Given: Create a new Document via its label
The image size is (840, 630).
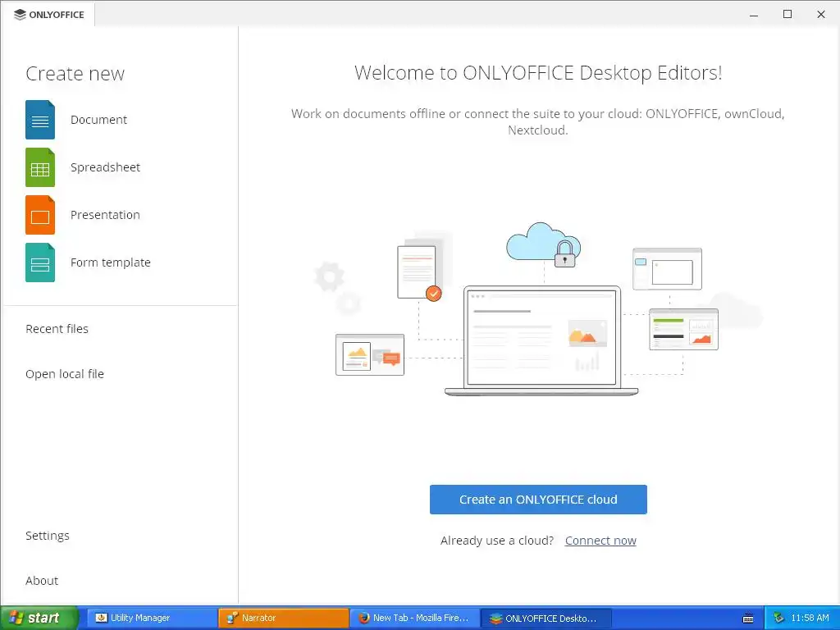Looking at the screenshot, I should [98, 120].
